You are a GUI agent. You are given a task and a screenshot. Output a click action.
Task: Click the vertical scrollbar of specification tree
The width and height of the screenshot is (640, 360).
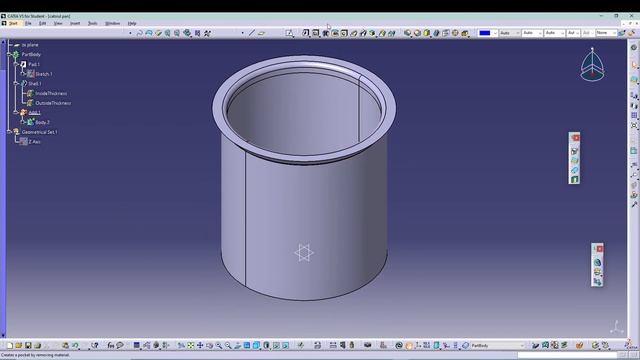3,188
